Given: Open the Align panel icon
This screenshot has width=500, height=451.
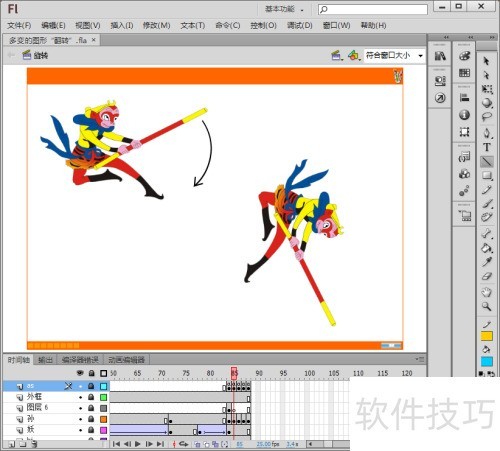Looking at the screenshot, I should (x=464, y=98).
